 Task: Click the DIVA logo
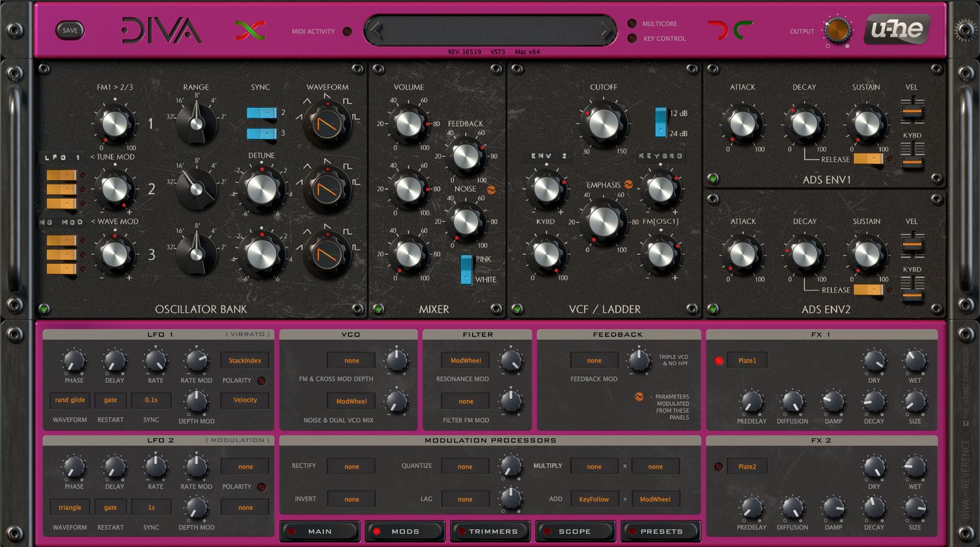(161, 31)
